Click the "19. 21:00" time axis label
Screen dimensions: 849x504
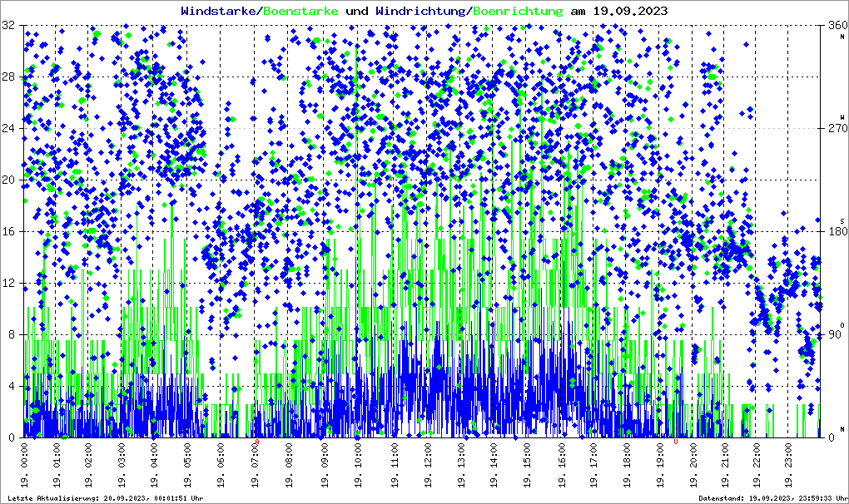click(x=724, y=466)
